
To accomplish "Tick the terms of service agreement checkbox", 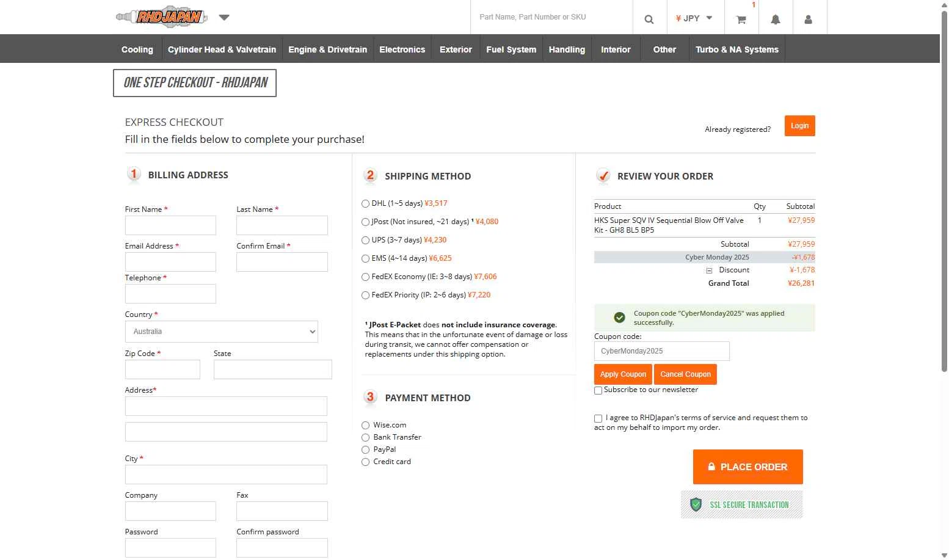I will pos(598,418).
